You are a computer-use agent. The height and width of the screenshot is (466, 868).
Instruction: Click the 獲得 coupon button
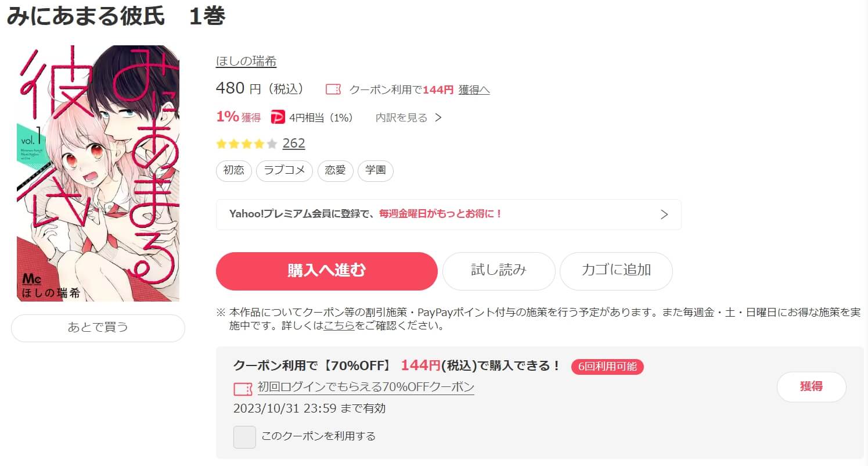pos(811,387)
